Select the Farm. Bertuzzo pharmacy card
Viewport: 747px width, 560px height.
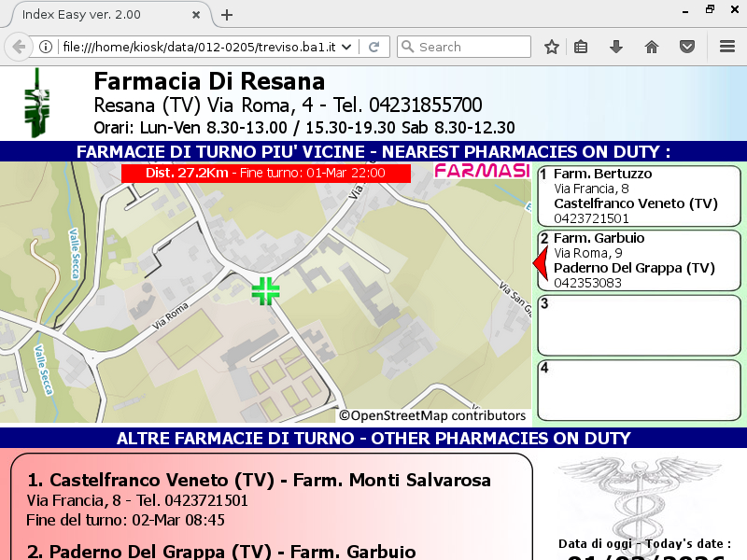pos(639,196)
